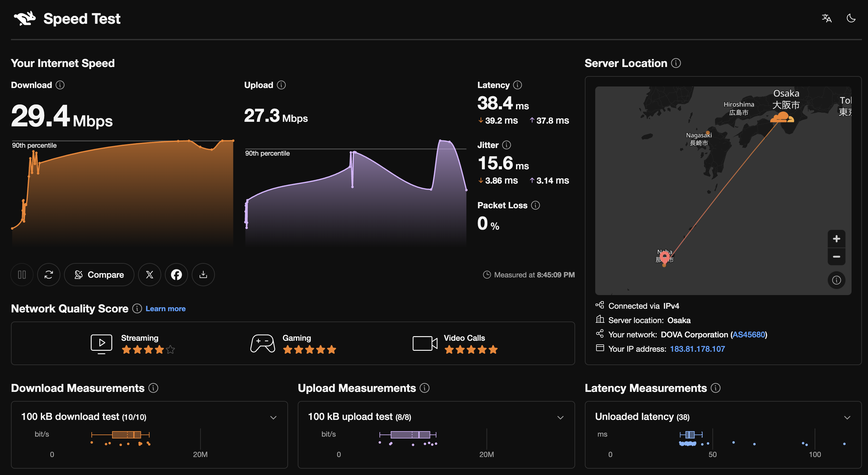Show info next to Server Location heading

pos(676,63)
